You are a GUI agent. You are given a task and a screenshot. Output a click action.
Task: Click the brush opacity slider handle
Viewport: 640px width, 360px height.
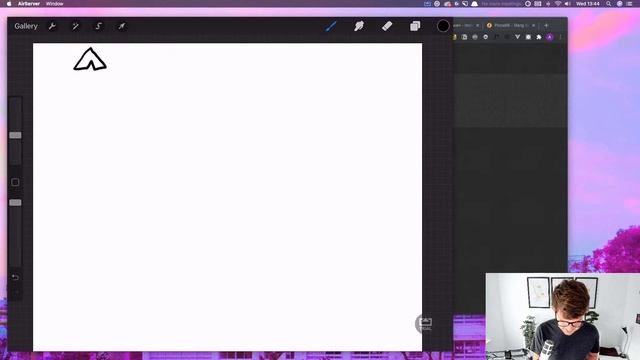15,202
